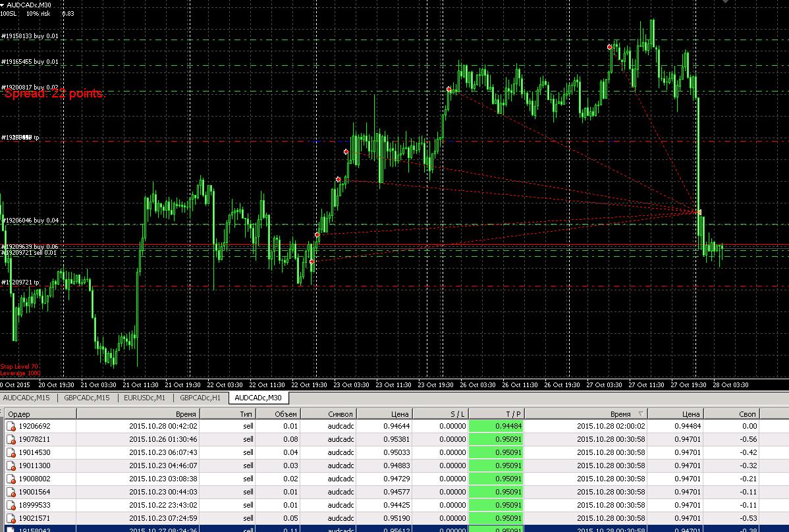Click the #19206046 buy 0.04 order label
The width and height of the screenshot is (789, 532).
[x=30, y=221]
